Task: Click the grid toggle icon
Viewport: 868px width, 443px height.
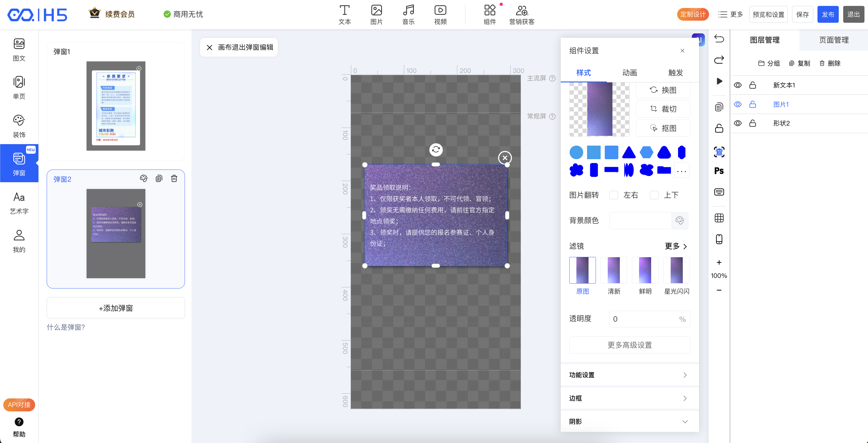Action: pos(719,218)
